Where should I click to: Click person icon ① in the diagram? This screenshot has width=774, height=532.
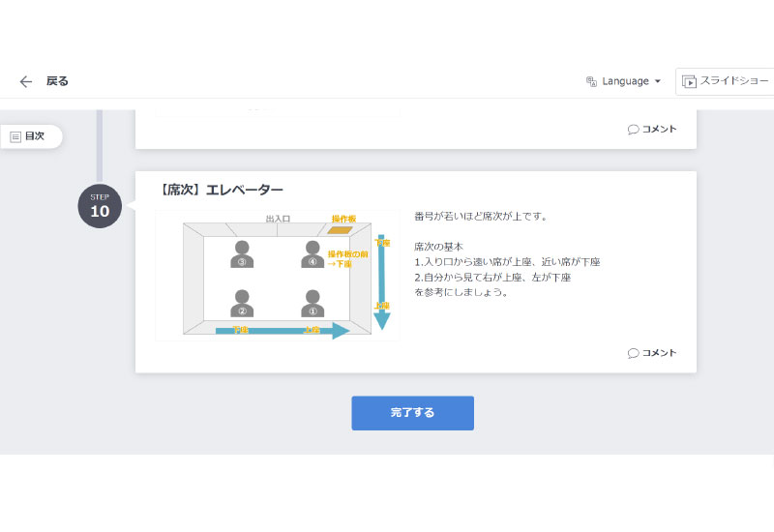tap(312, 303)
